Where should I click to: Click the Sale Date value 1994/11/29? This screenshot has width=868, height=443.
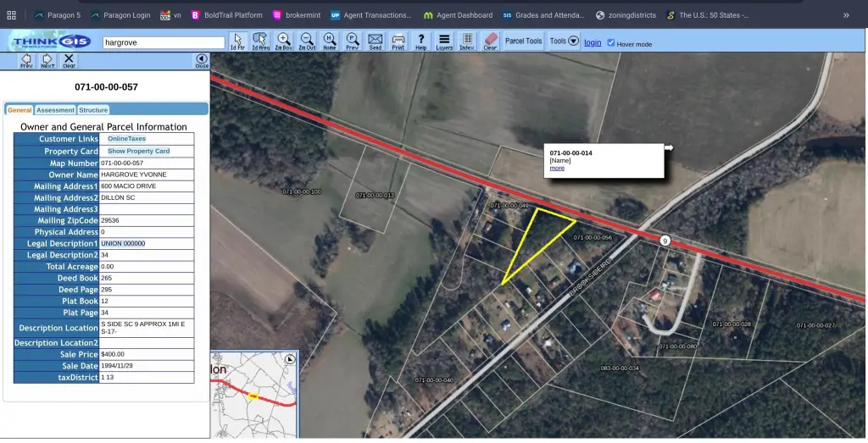(x=117, y=366)
